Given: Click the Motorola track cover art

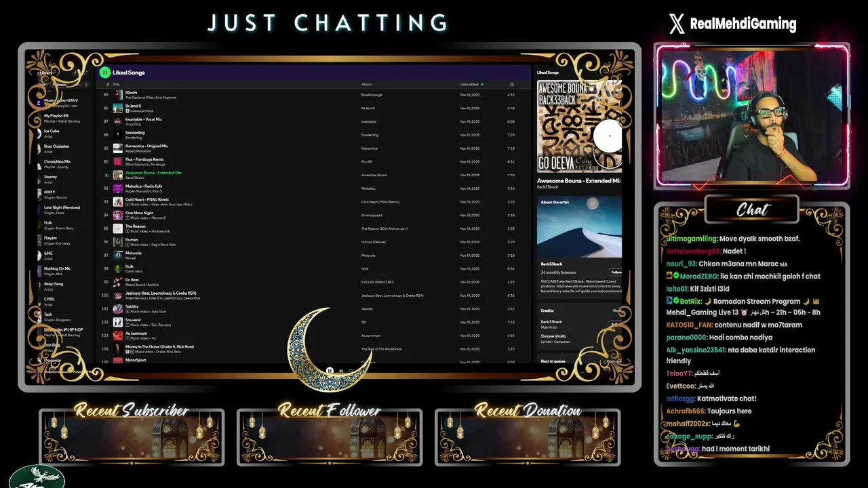Looking at the screenshot, I should 118,256.
